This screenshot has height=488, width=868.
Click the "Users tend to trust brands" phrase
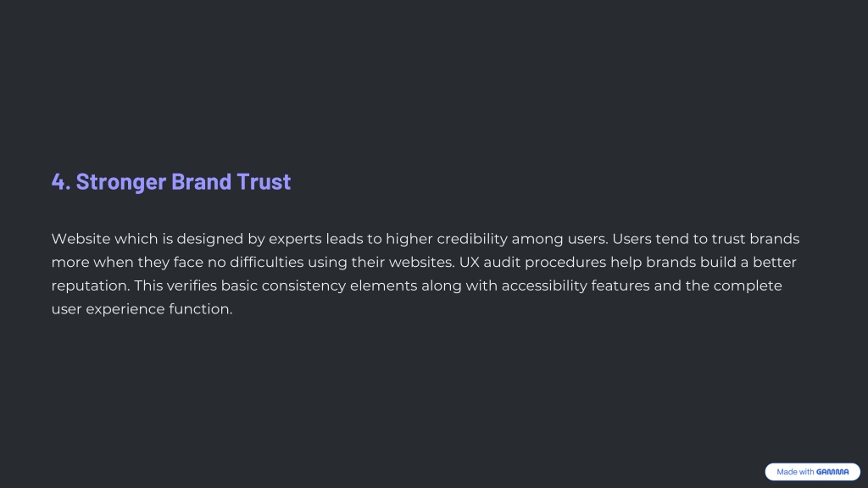(x=706, y=239)
